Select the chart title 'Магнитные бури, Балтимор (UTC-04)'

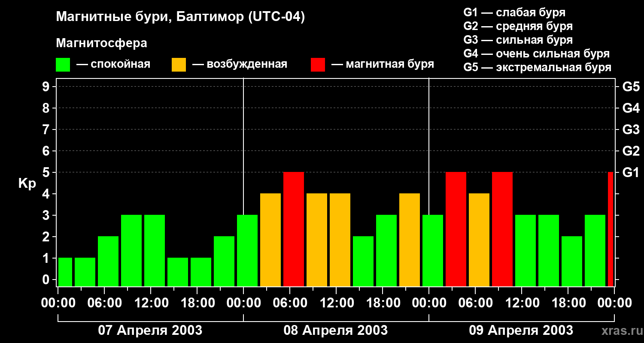[x=180, y=18]
